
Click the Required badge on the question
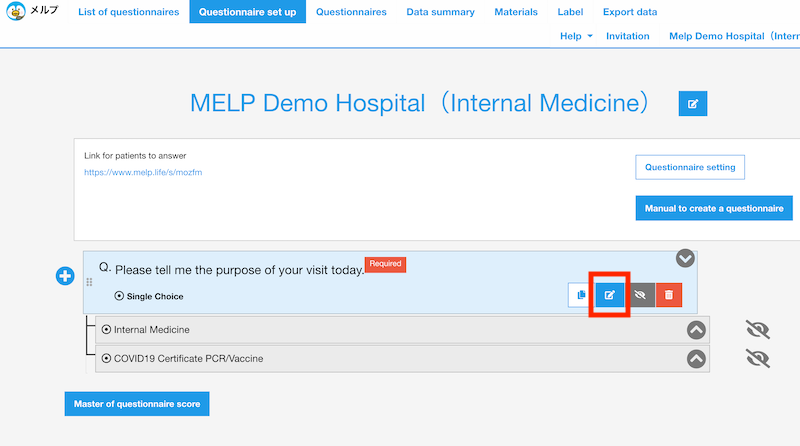pos(385,264)
